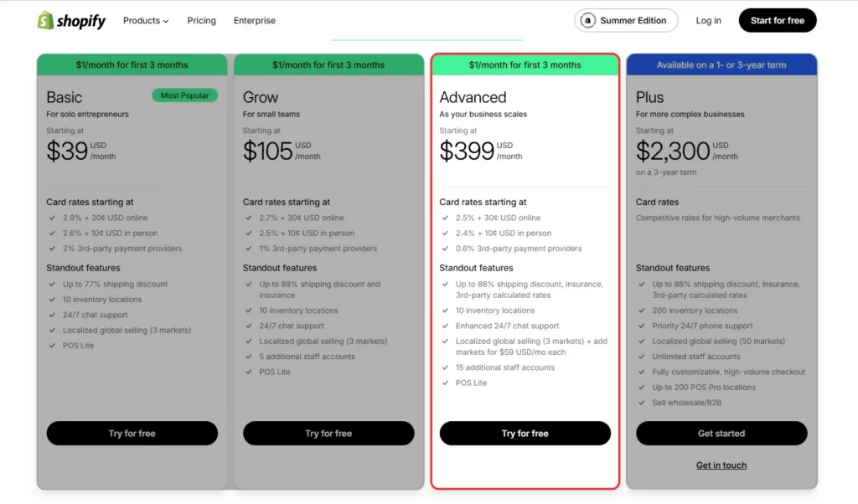858x504 pixels.
Task: Click the Log in link
Action: pos(708,21)
